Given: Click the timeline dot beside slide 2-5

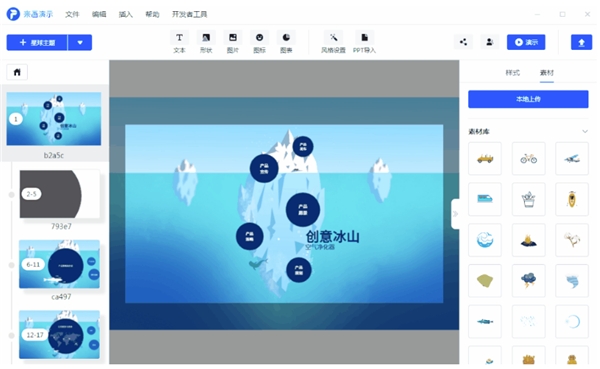Looking at the screenshot, I should coord(11,195).
